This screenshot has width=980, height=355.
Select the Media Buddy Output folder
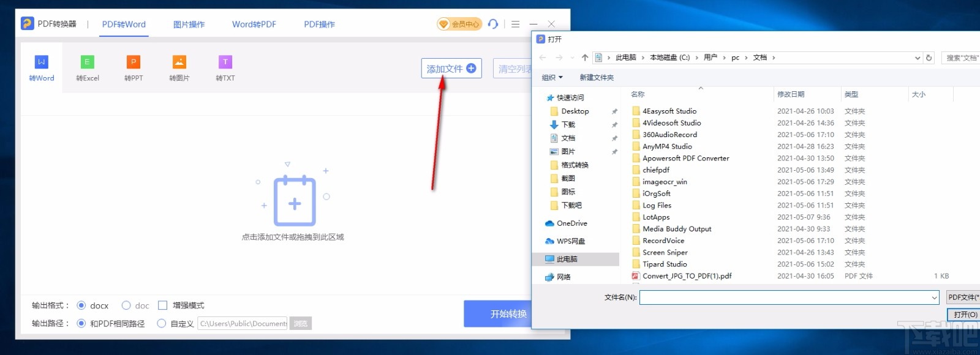click(677, 229)
